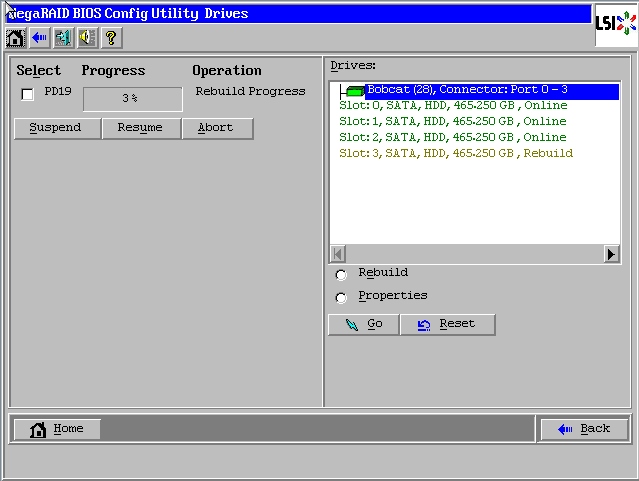Viewport: 639px width, 481px height.
Task: Select Slot 3 drive in Rebuild state
Action: (456, 154)
